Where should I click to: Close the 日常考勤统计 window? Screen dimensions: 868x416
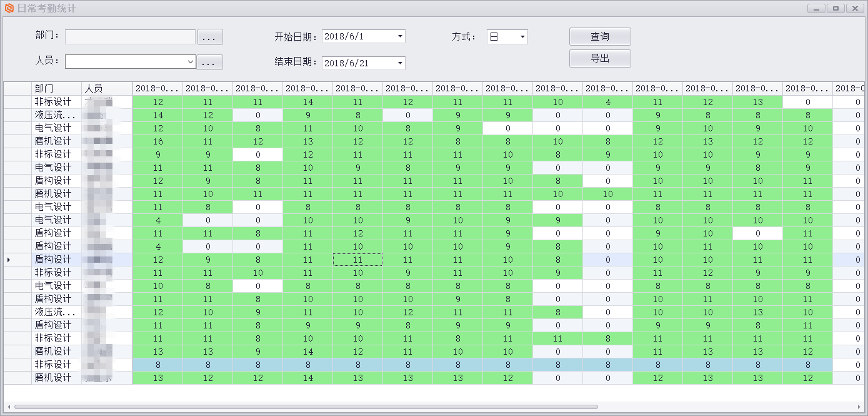pyautogui.click(x=854, y=9)
